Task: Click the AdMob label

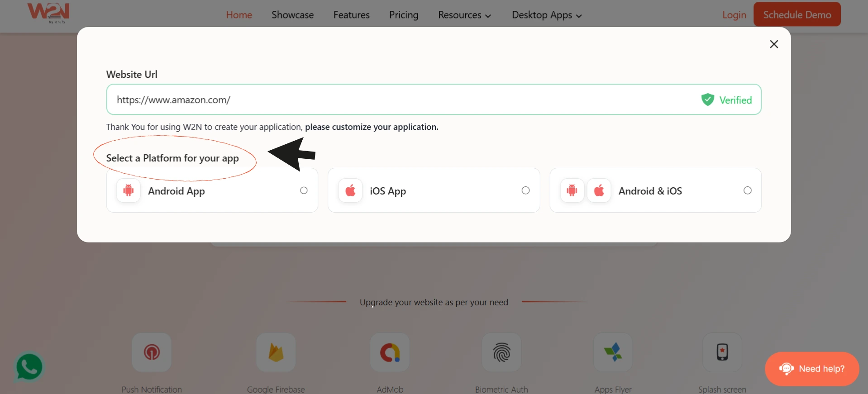Action: 390,389
